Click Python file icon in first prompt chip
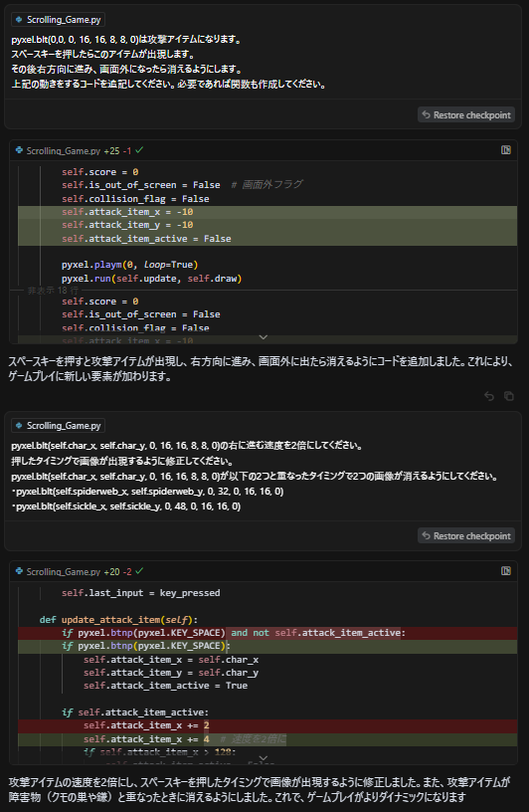 click(19, 20)
